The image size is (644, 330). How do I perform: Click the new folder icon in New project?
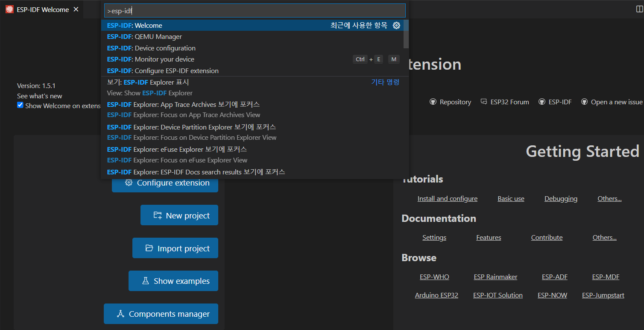[x=158, y=215]
